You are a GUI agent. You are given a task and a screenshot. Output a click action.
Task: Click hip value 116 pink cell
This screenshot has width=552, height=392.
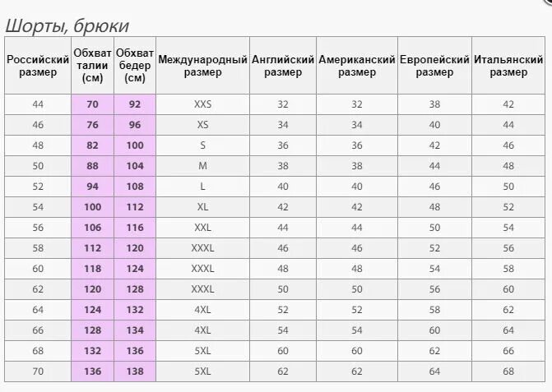point(135,228)
